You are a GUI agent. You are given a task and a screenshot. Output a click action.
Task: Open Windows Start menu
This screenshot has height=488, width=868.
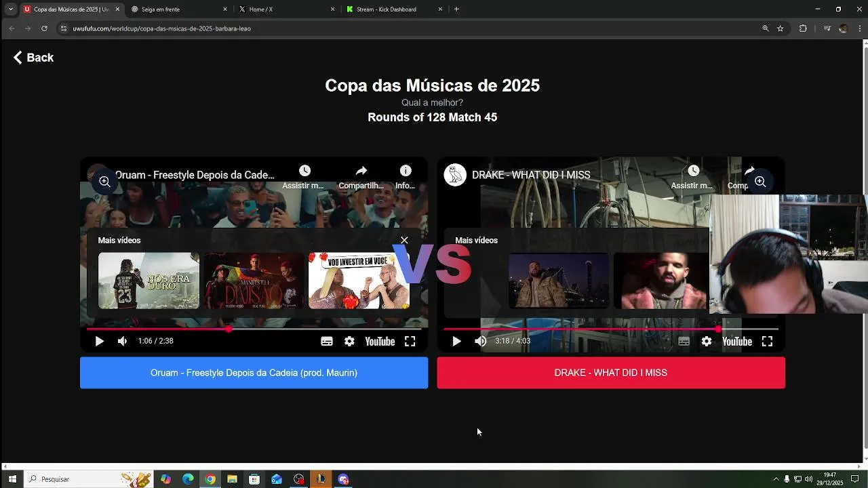pos(12,479)
